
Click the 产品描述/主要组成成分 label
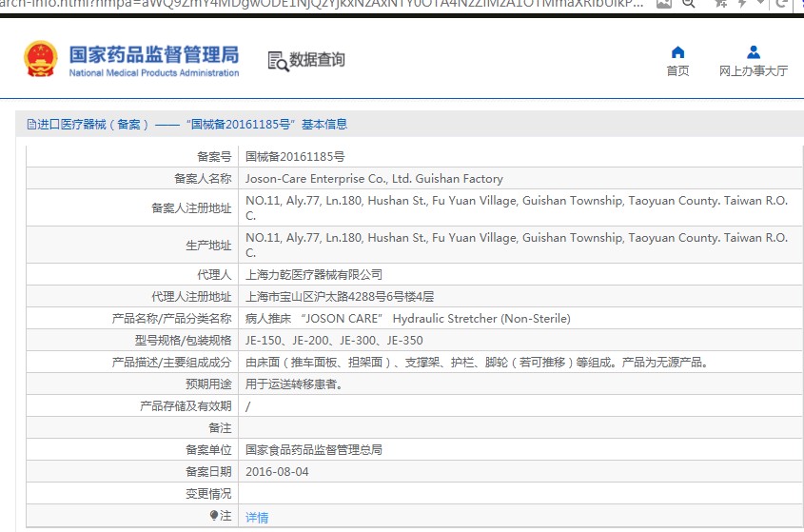172,363
